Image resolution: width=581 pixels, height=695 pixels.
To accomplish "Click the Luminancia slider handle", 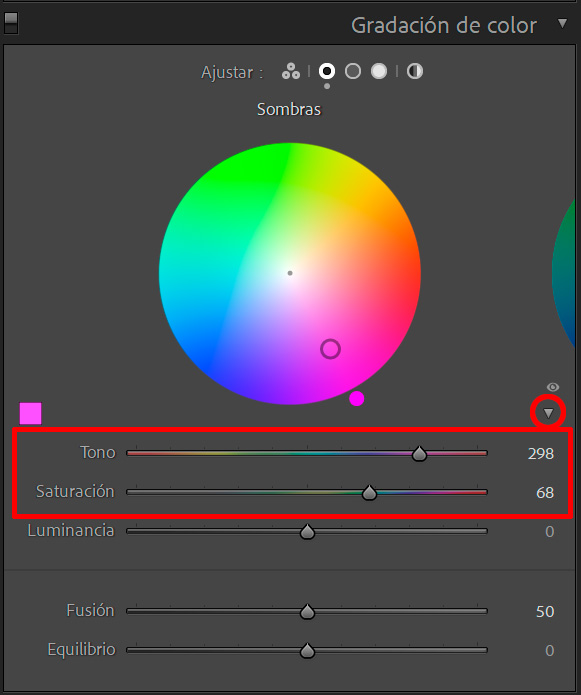I will (x=307, y=532).
